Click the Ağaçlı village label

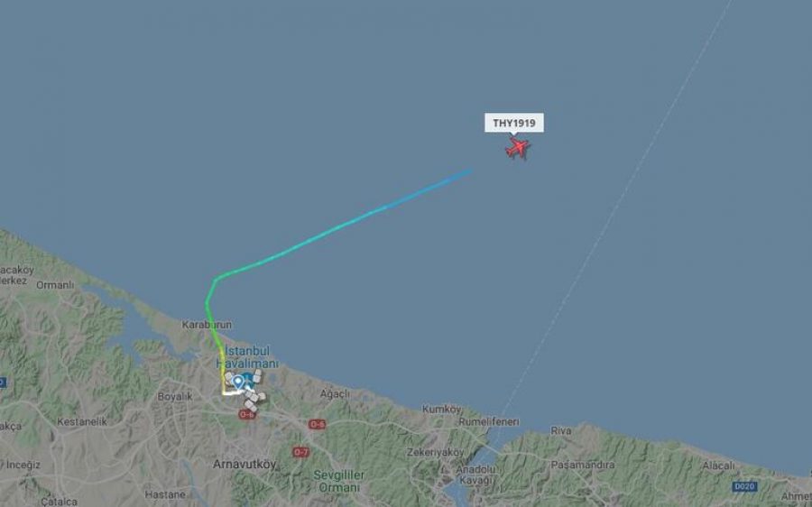pos(335,394)
